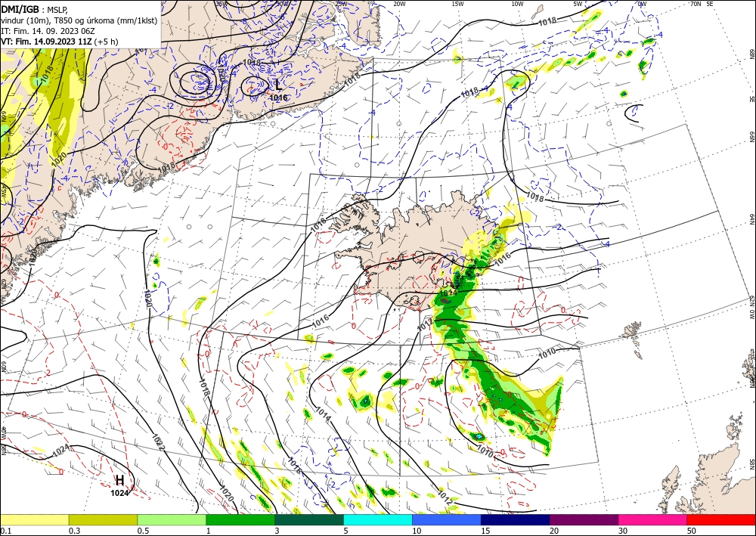756x536 pixels.
Task: Click the H high-pressure marker
Action: tap(119, 480)
